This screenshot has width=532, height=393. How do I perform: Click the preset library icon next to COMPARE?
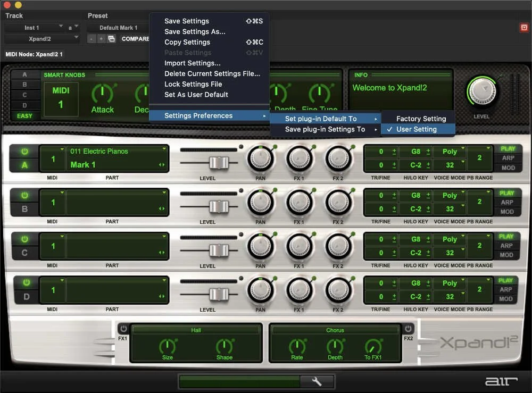tap(111, 39)
